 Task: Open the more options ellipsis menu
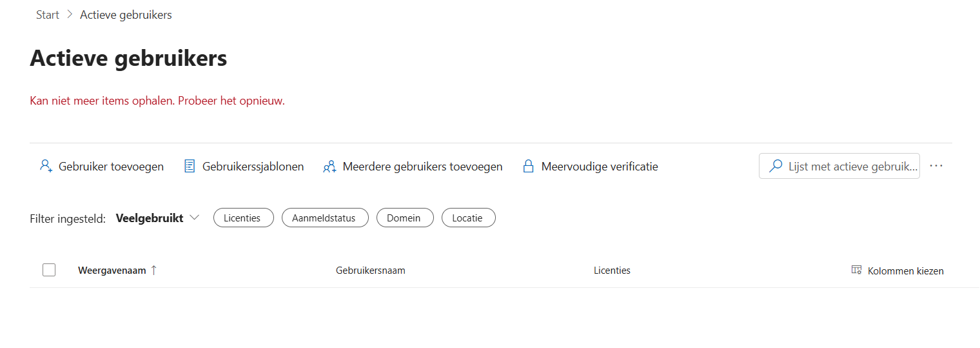click(937, 166)
